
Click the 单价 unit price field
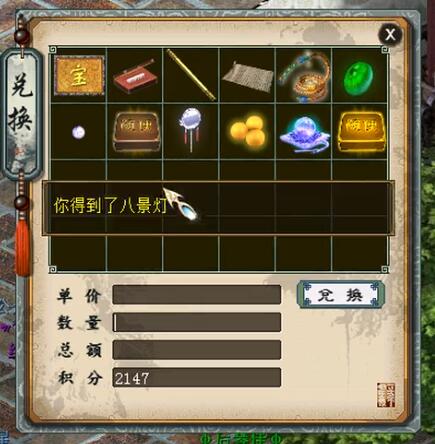coord(197,294)
